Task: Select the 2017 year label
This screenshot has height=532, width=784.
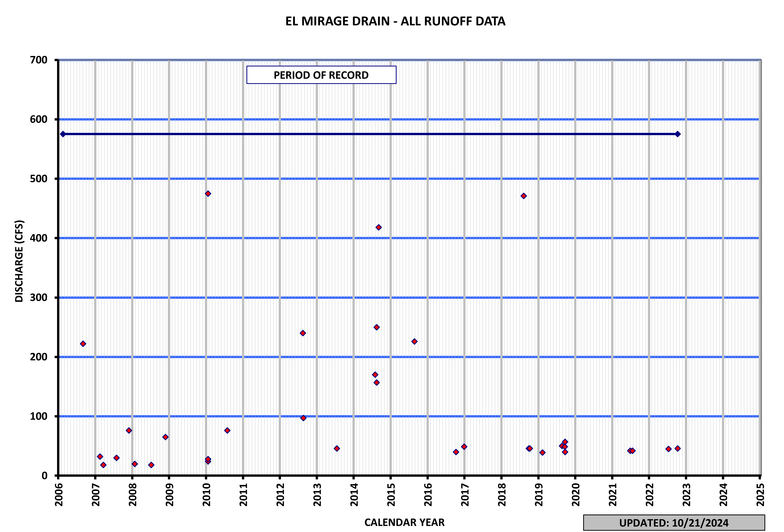Action: 465,494
